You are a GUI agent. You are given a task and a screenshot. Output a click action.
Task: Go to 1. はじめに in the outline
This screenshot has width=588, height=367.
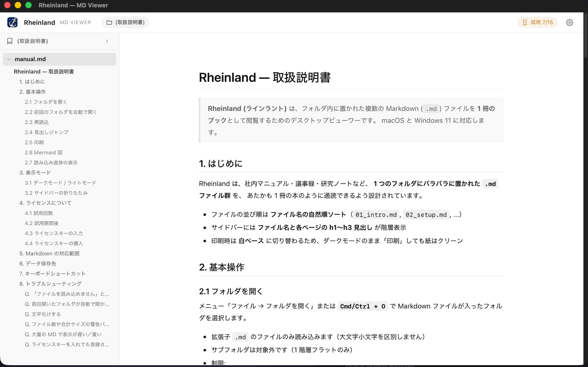click(32, 81)
